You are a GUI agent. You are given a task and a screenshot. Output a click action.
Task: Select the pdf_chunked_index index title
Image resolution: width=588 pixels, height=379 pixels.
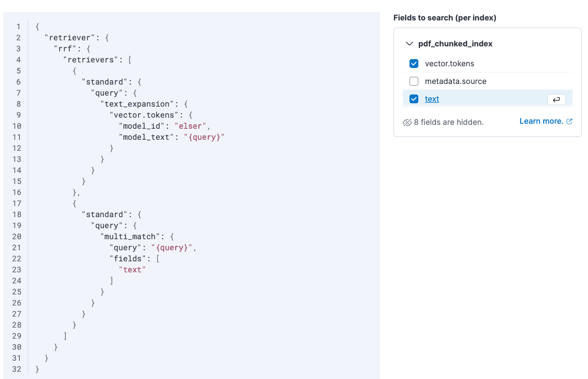click(x=455, y=44)
